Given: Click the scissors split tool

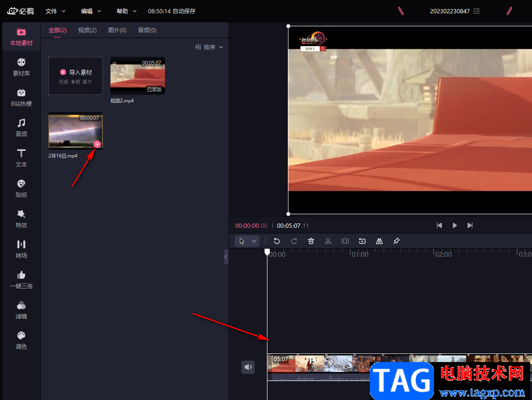Looking at the screenshot, I should pos(328,241).
